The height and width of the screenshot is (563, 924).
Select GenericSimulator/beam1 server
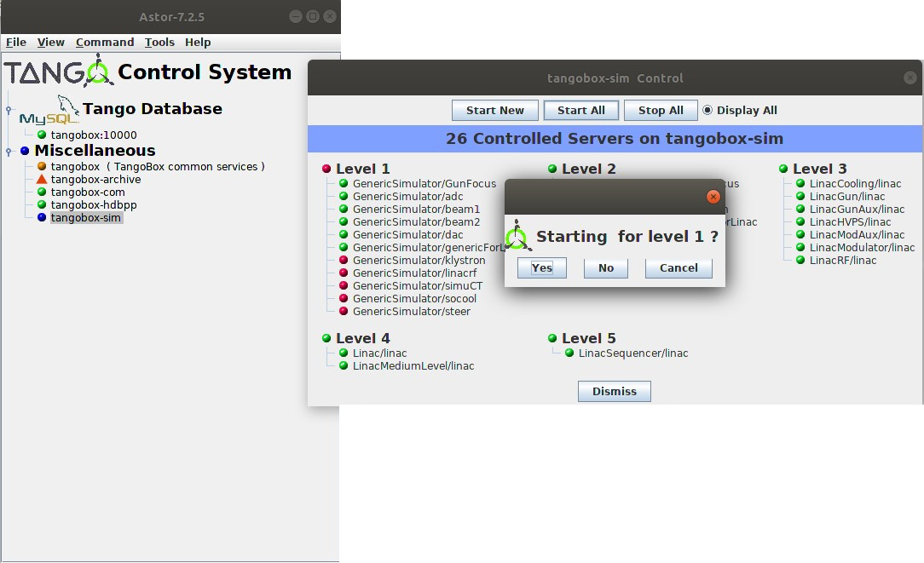(416, 209)
